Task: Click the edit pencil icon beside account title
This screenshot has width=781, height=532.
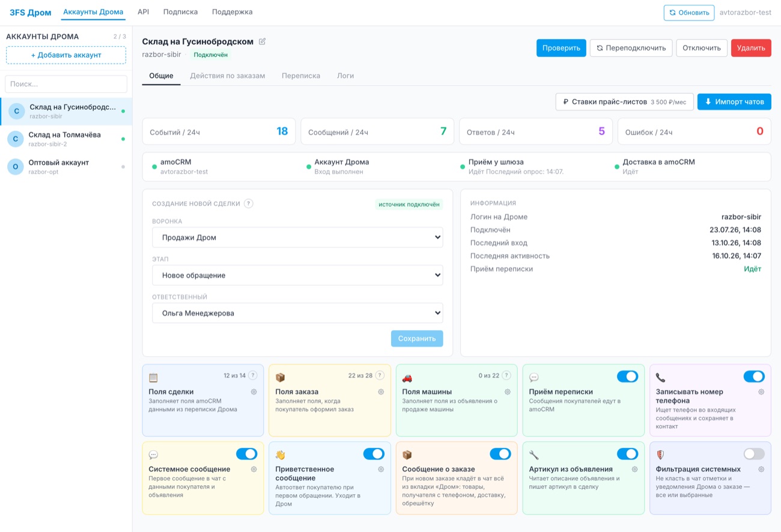Action: pos(262,41)
